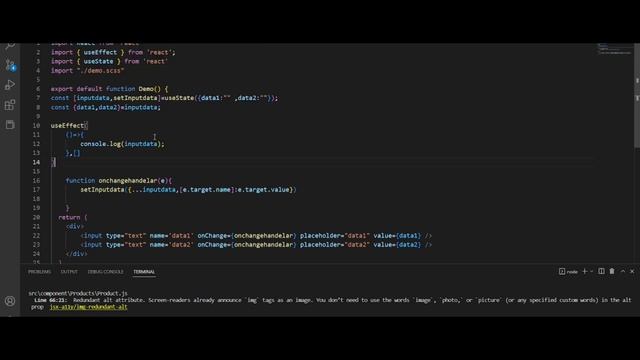Click terminal path 'src\component\Products\Product.js'
This screenshot has height=360, width=640.
(x=78, y=293)
